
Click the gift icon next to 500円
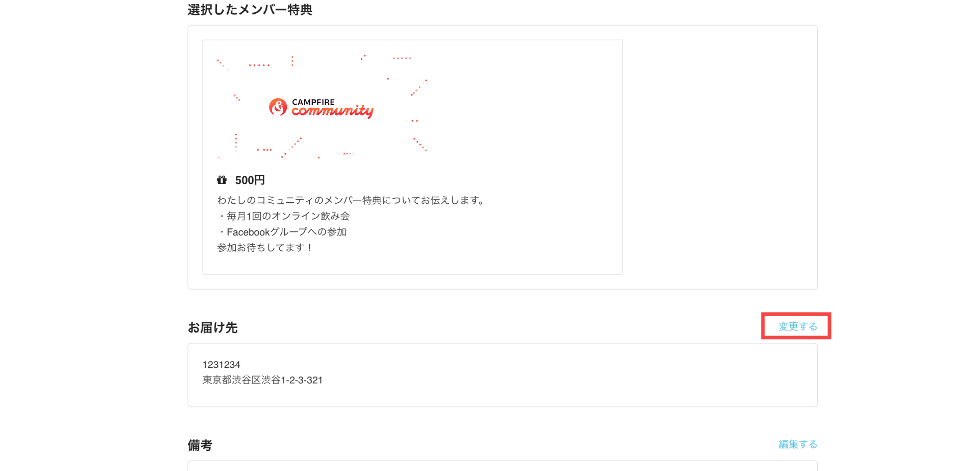pyautogui.click(x=222, y=180)
